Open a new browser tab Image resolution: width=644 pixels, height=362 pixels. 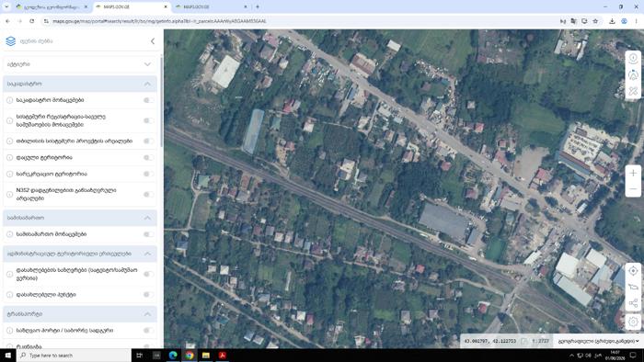[258, 6]
